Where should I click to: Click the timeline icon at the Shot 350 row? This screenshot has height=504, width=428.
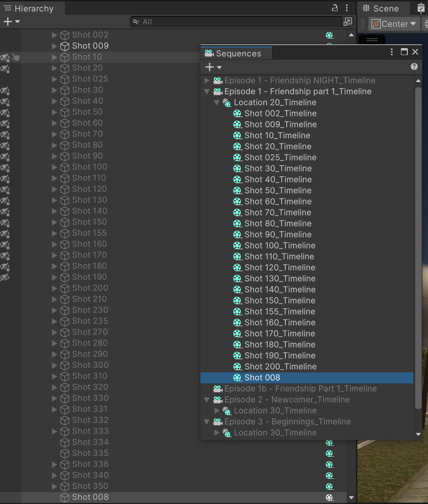coord(330,486)
